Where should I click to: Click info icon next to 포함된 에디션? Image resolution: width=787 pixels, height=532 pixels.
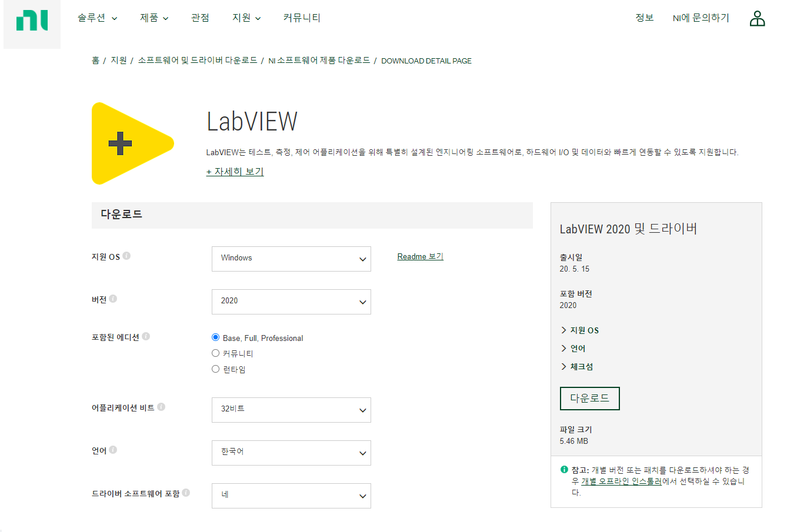[146, 336]
